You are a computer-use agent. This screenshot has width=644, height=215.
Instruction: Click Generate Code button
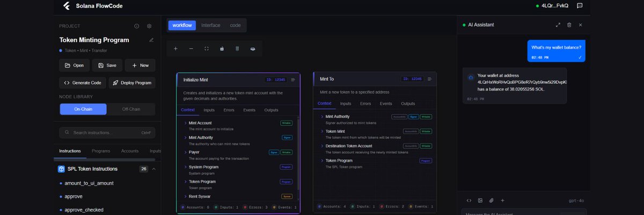[82, 83]
